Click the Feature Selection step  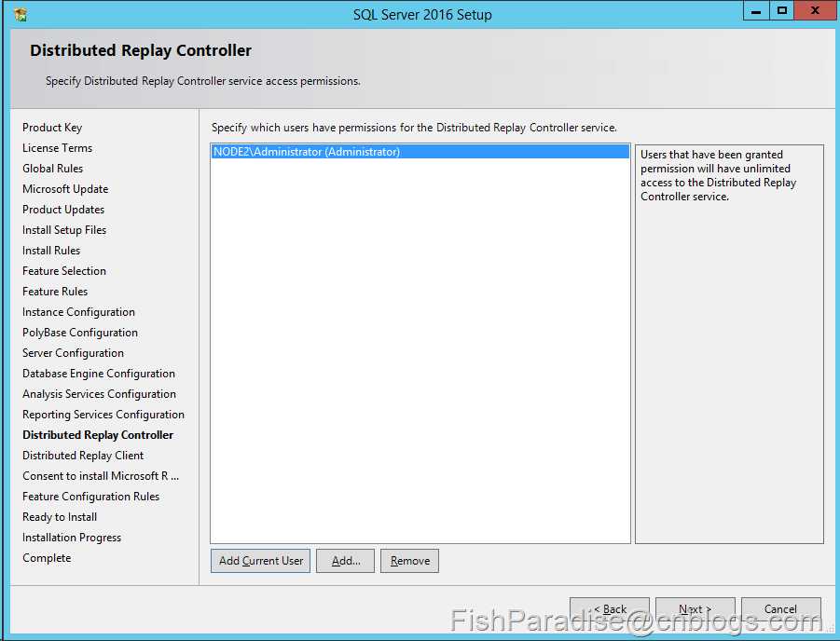(x=64, y=271)
